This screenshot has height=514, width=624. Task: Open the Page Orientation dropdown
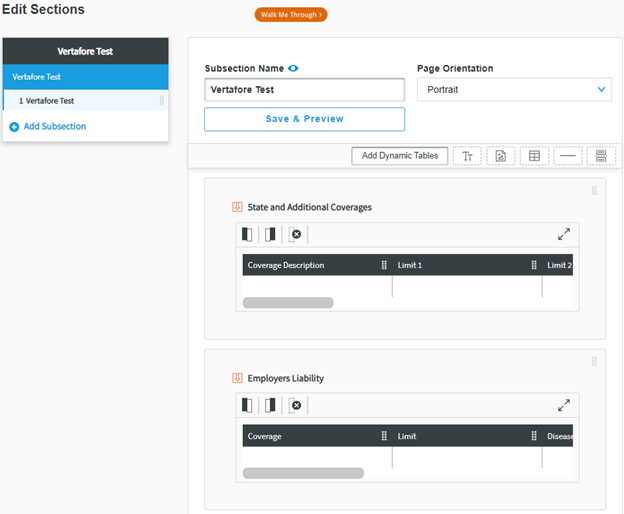514,89
